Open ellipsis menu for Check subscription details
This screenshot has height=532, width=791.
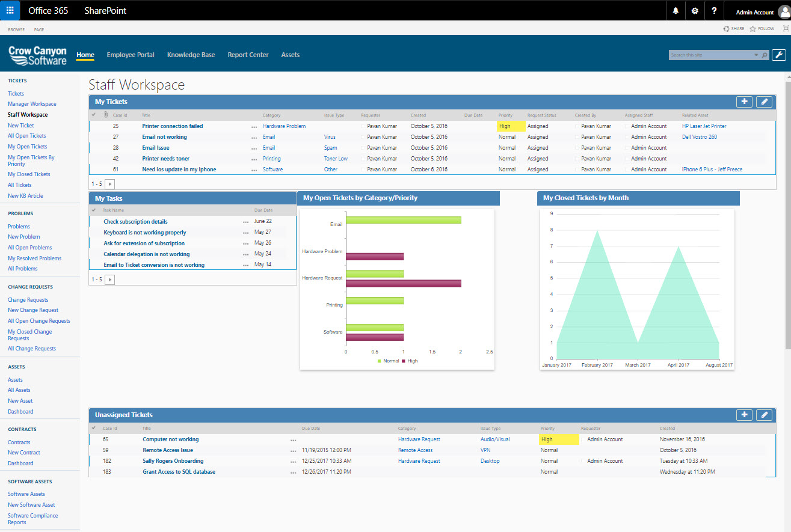(245, 222)
